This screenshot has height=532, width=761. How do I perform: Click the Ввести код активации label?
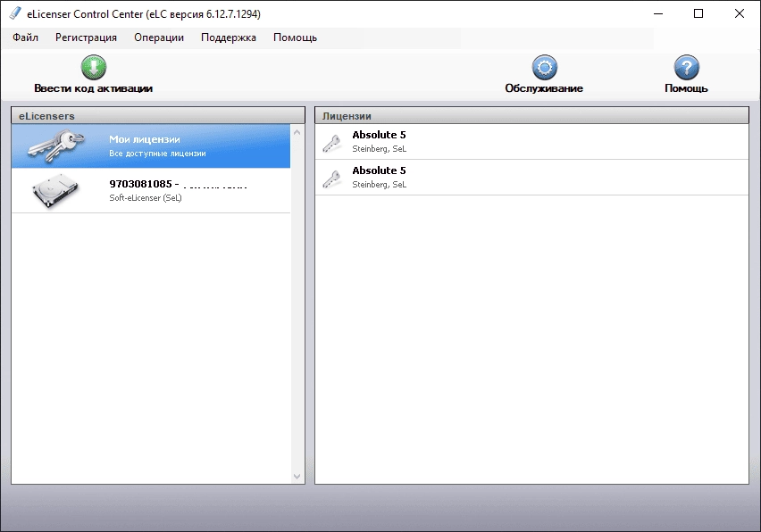[93, 88]
